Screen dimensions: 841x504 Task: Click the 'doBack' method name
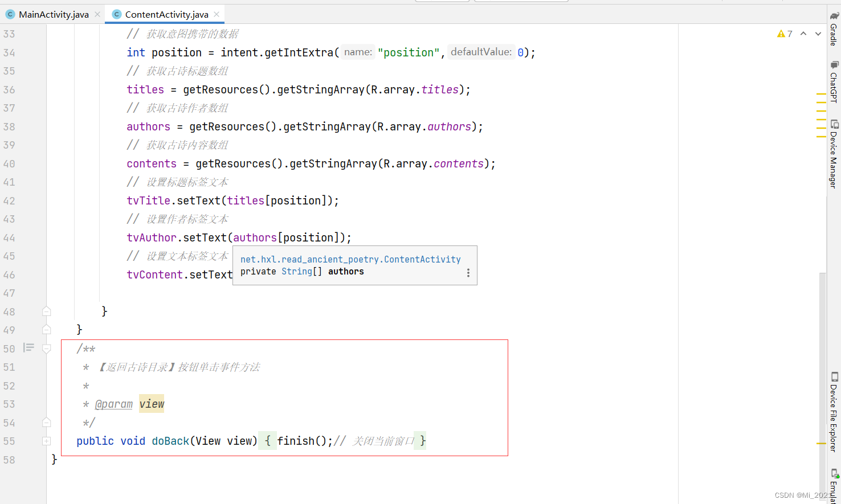[170, 441]
